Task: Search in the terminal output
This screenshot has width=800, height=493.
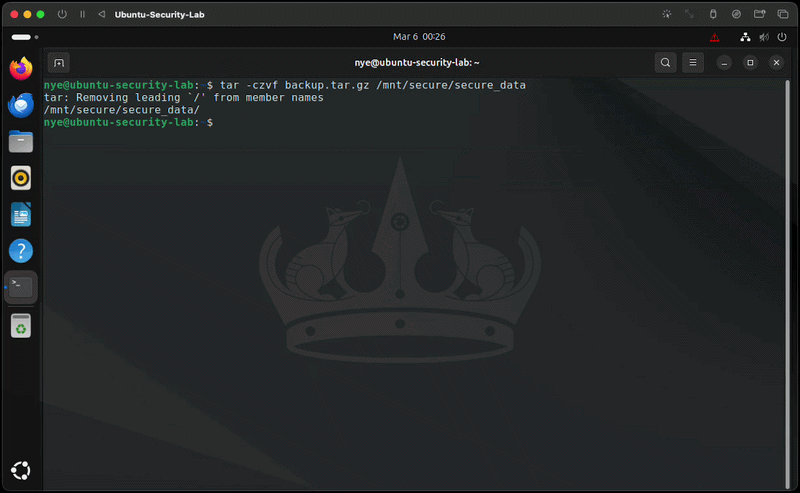Action: [x=666, y=63]
